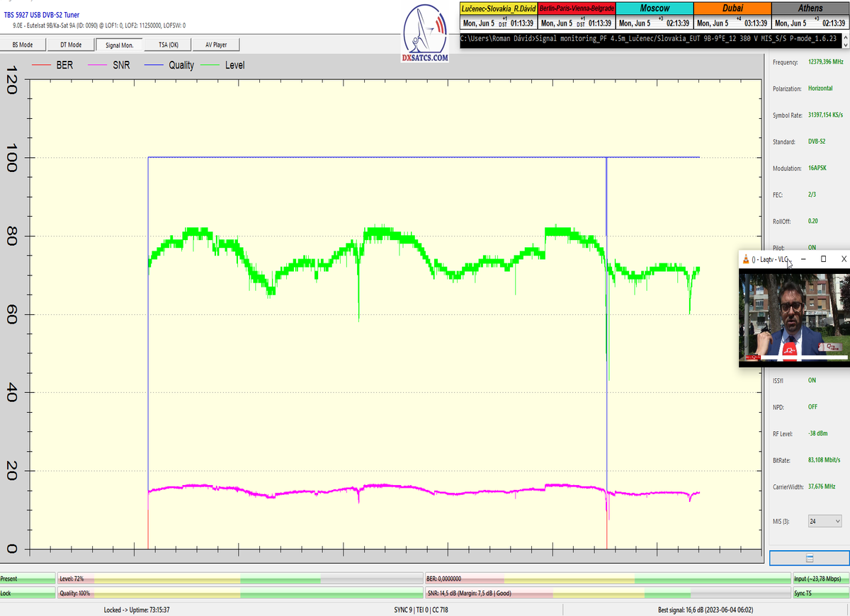This screenshot has height=616, width=850.
Task: Open the TSA (OK) tab
Action: pos(167,45)
